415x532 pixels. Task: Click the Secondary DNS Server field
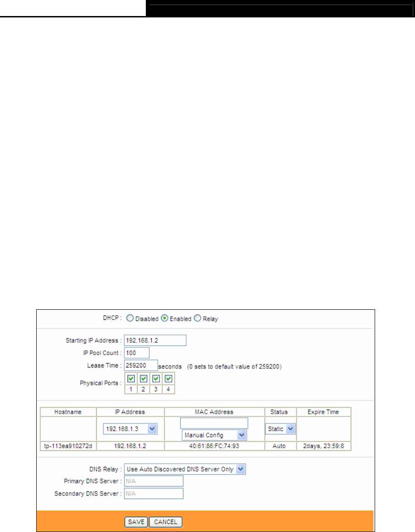tap(154, 494)
